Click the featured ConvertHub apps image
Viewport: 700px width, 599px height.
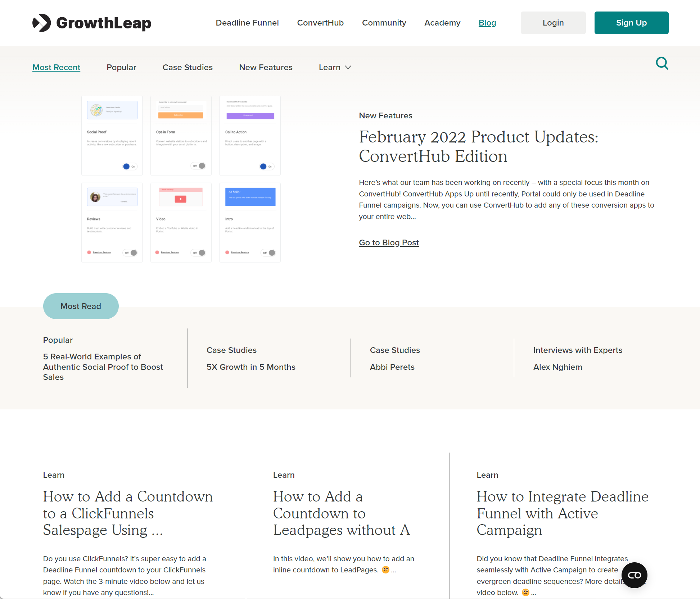(181, 179)
